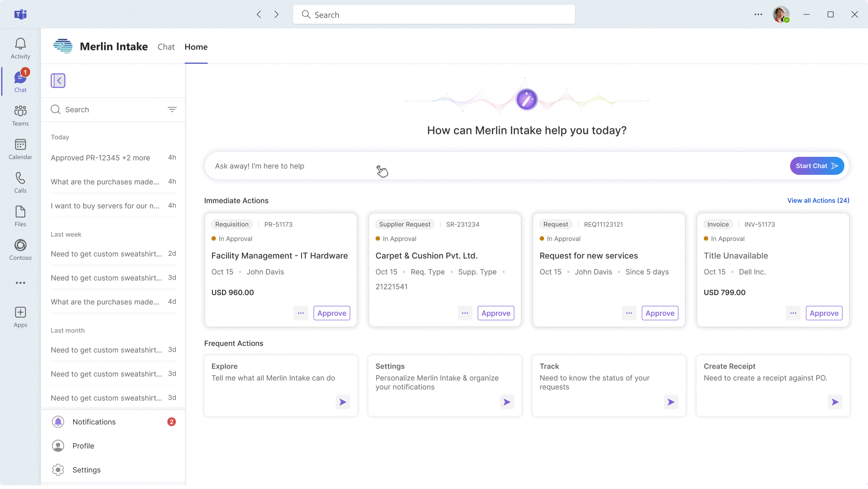Show more apps ellipsis in left rail
Screen dimensions: 868x489
(20, 283)
